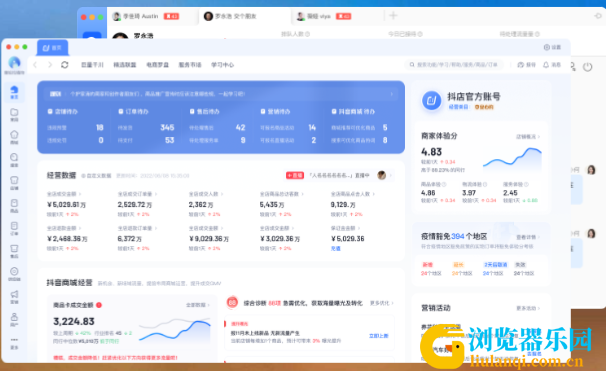
Task: Open 店铺概况 link in 商家体验分 card
Action: click(528, 136)
